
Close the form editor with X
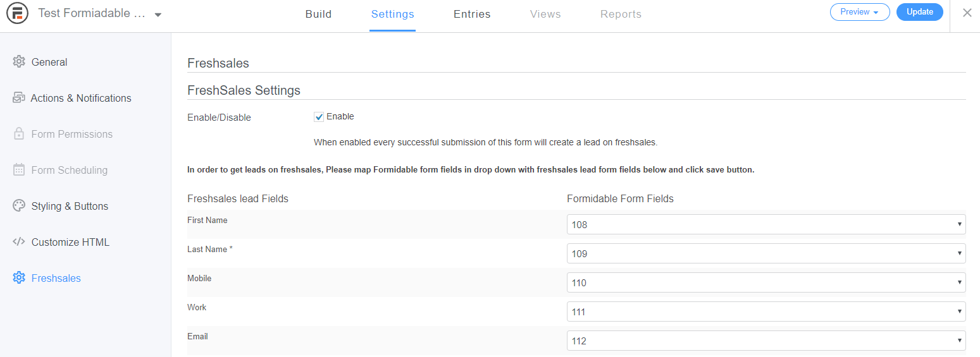pos(967,13)
